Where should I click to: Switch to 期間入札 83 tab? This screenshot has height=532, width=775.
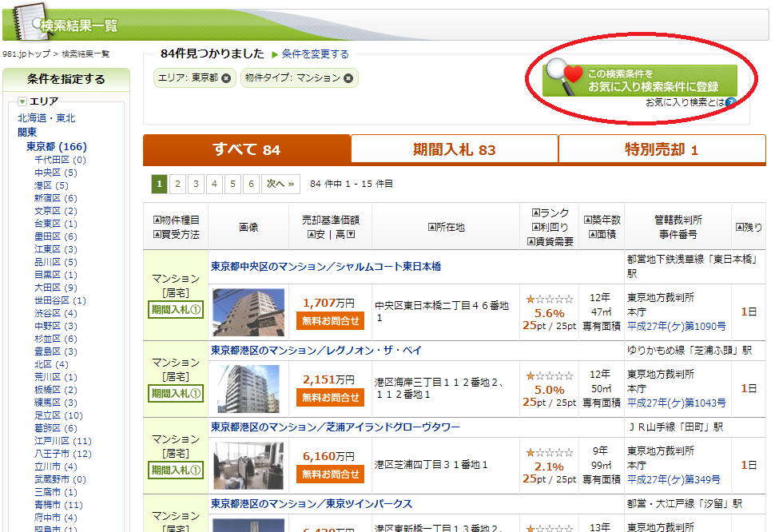coord(455,149)
